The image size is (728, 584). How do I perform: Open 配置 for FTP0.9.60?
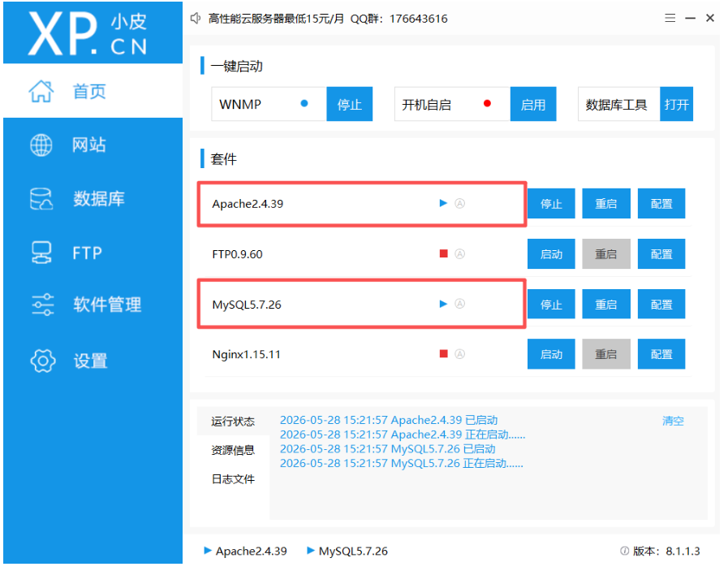[x=661, y=254]
